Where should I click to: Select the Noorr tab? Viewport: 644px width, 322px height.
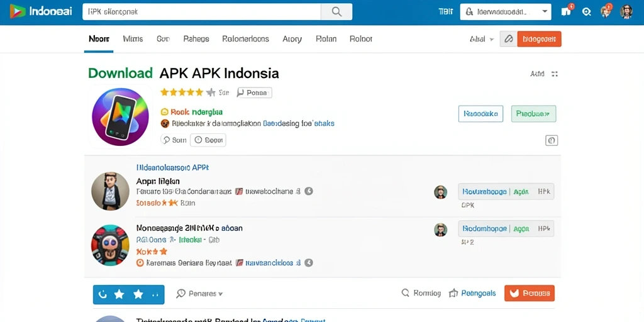(x=99, y=39)
